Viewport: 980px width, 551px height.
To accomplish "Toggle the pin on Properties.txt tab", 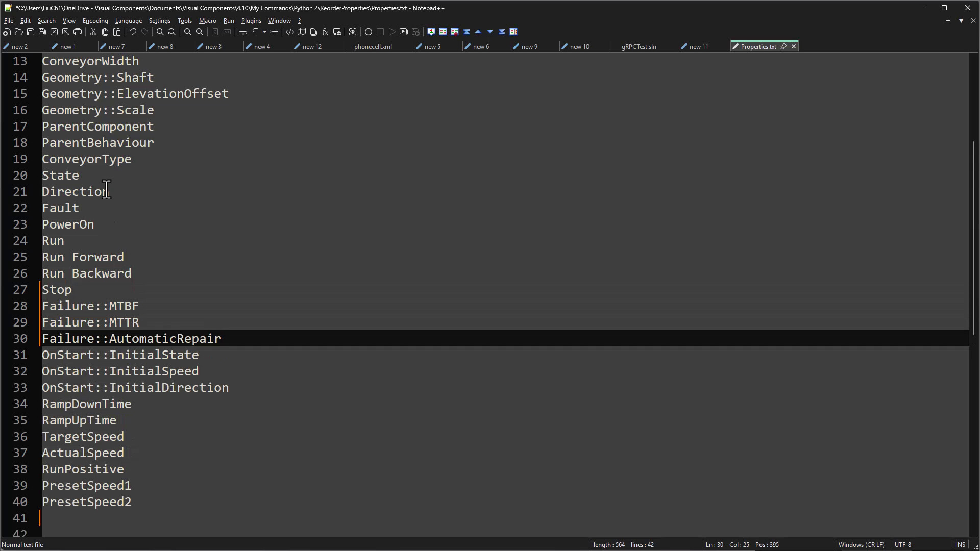I will click(783, 46).
